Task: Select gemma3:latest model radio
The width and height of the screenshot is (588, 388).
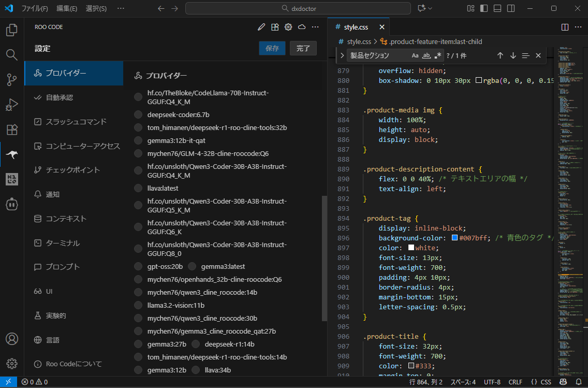Action: (x=192, y=266)
